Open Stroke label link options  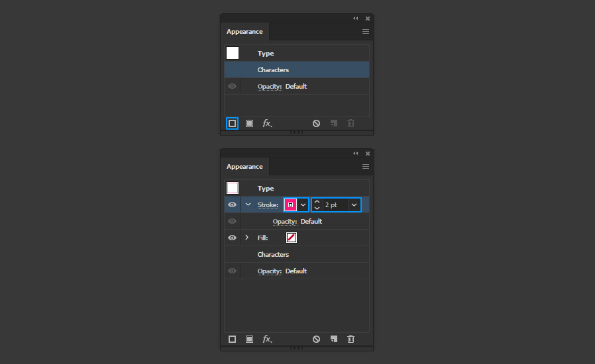pyautogui.click(x=268, y=205)
